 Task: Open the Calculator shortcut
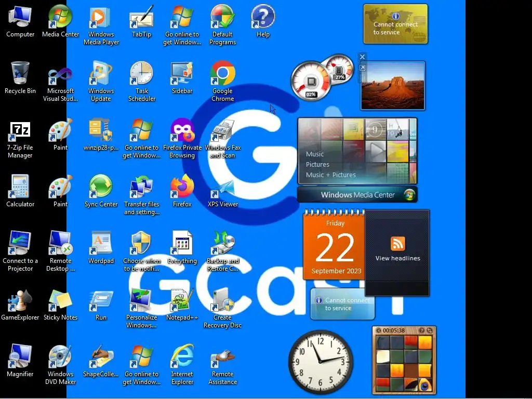[20, 191]
